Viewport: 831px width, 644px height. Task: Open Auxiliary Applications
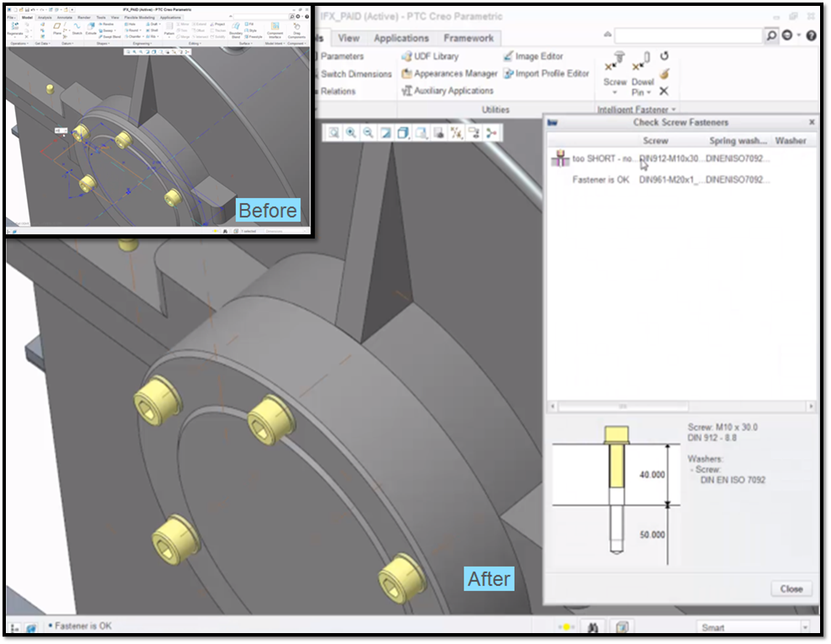coord(447,92)
